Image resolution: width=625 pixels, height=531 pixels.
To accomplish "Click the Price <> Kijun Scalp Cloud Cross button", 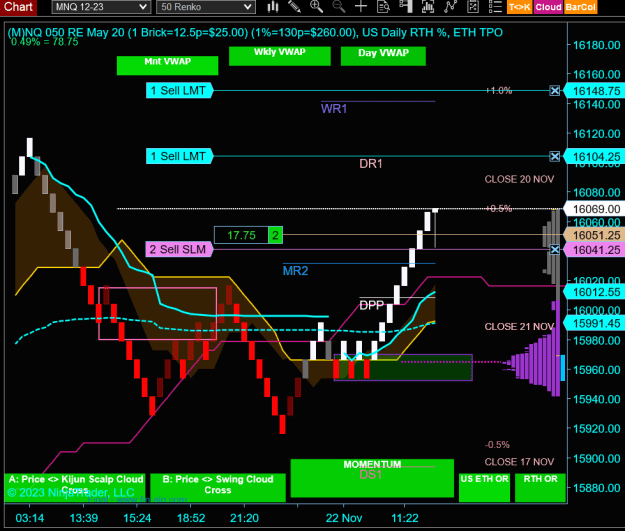I will [75, 487].
